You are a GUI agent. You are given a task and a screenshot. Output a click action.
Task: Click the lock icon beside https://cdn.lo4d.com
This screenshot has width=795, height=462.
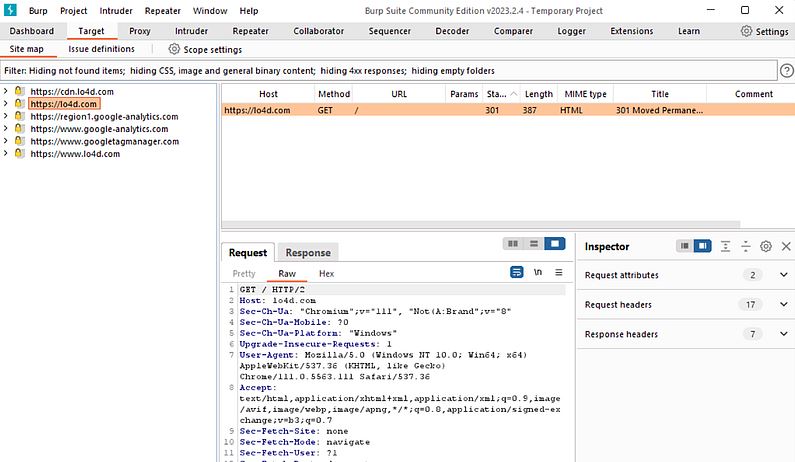pos(19,91)
